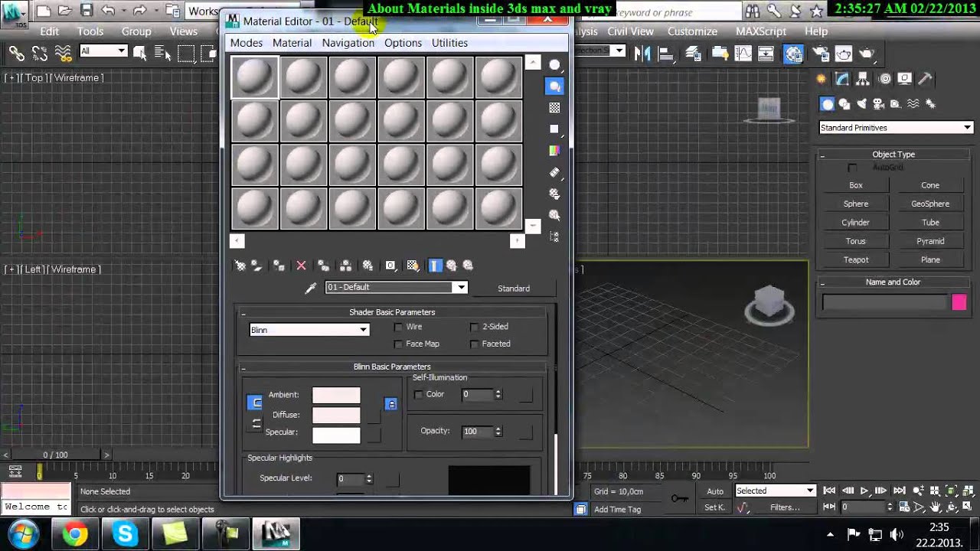Open the Hierarchy panel tab icon
Screen dimensions: 980x551
tap(863, 79)
